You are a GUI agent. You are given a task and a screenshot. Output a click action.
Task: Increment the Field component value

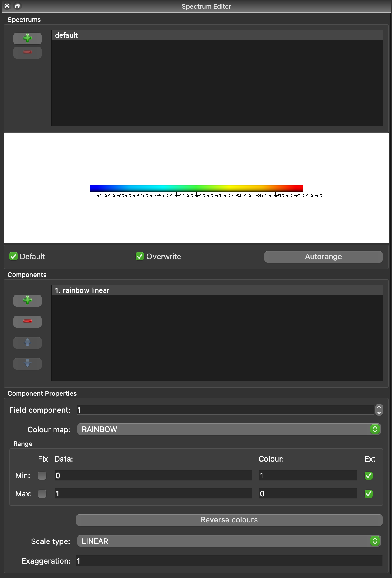click(379, 407)
